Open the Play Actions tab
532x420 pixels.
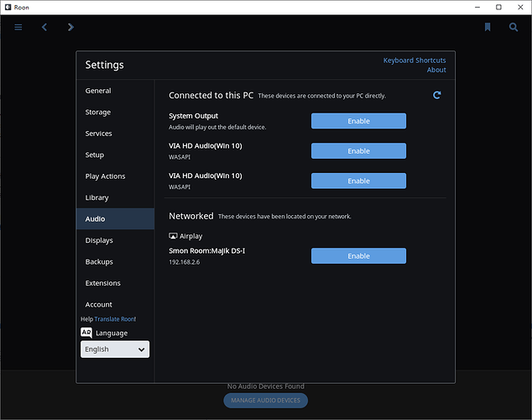point(115,176)
